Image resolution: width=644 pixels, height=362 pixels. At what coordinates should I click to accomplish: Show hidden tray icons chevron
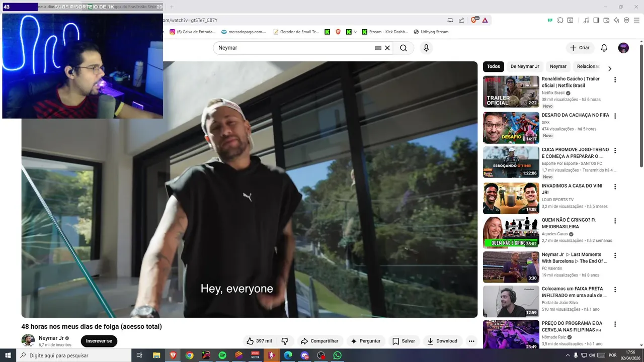click(x=568, y=355)
